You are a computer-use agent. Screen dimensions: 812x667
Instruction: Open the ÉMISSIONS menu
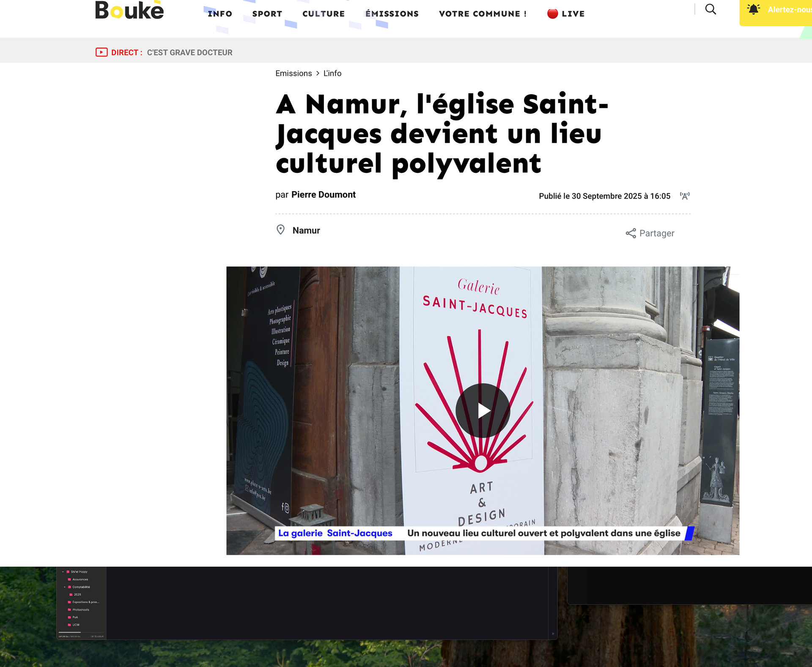pos(392,14)
